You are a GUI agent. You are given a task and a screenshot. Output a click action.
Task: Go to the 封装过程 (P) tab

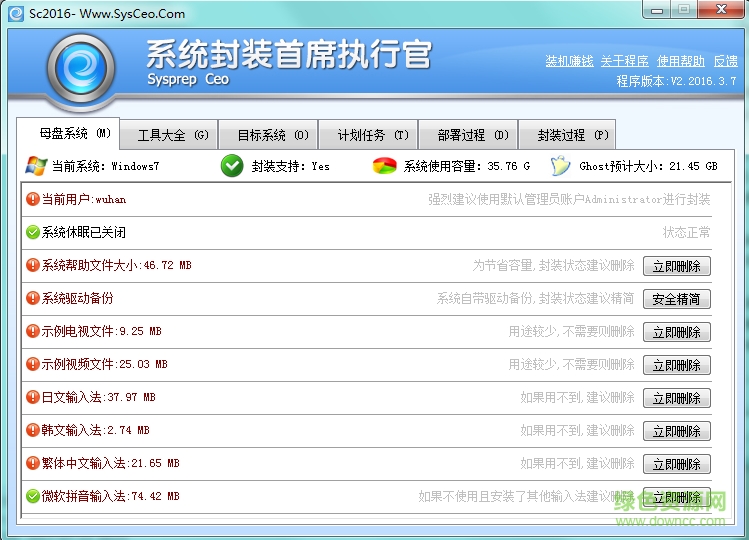pos(572,135)
